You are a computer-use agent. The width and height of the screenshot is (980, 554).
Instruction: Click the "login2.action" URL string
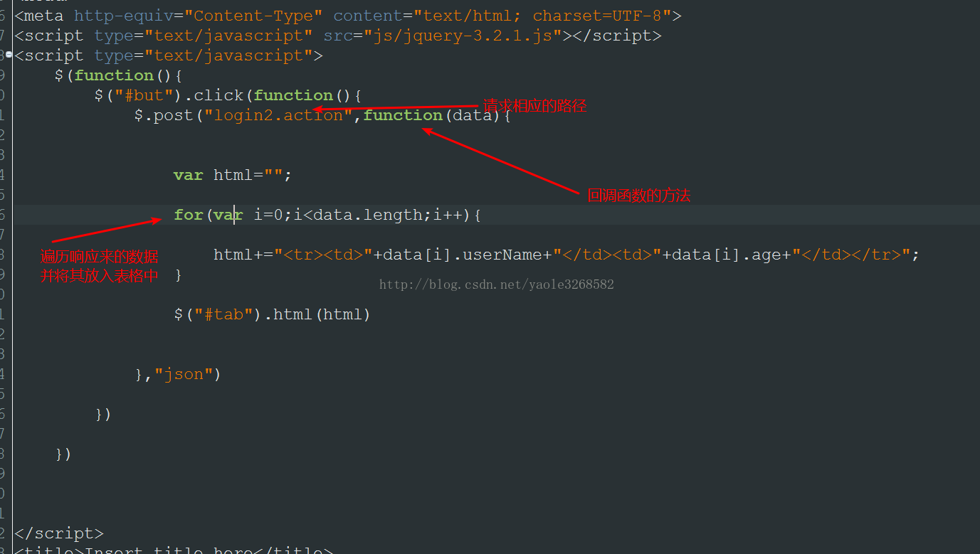click(x=278, y=115)
